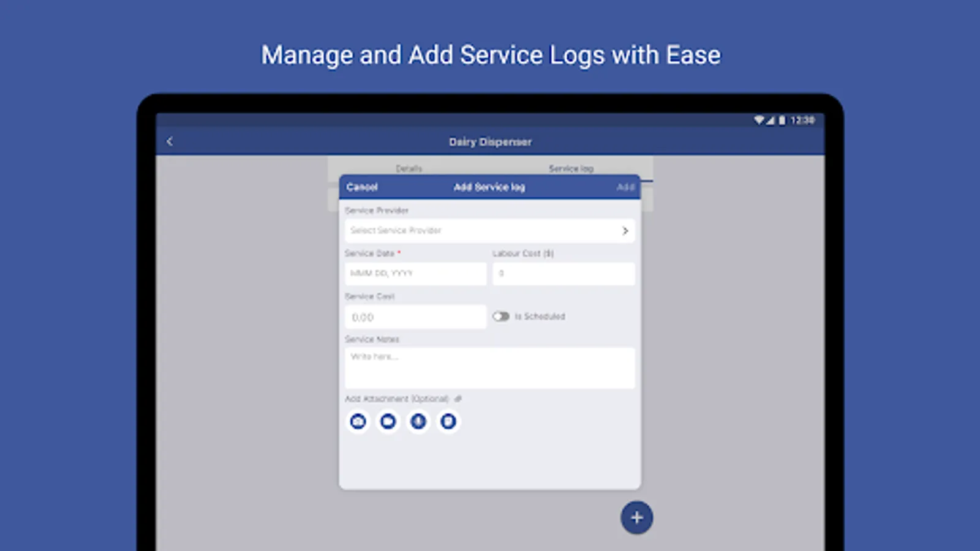The image size is (980, 551).
Task: Click the Service Notes text area
Action: (489, 367)
